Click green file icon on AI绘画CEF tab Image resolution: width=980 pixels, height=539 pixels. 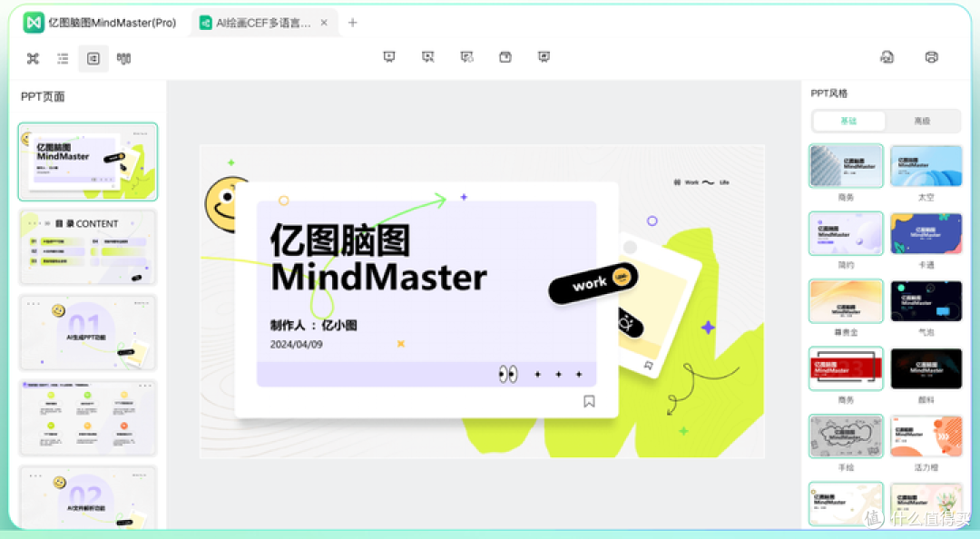click(x=205, y=23)
